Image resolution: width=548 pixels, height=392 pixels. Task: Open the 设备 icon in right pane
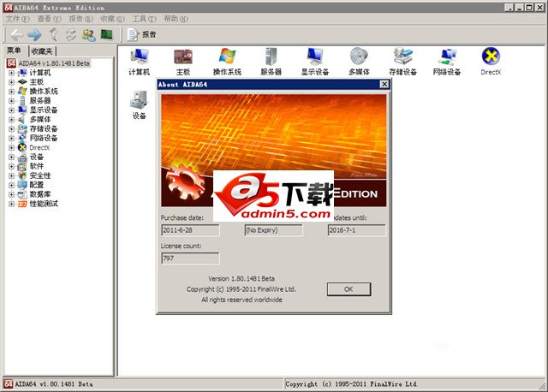(139, 105)
